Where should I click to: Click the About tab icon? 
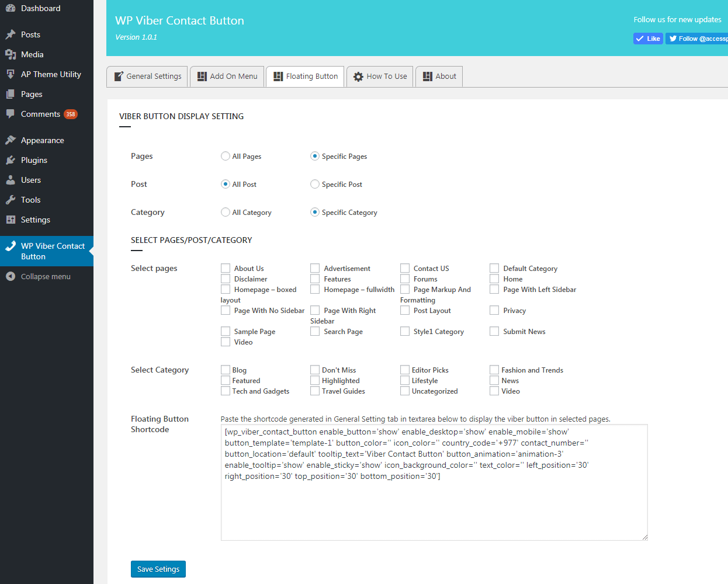coord(428,77)
